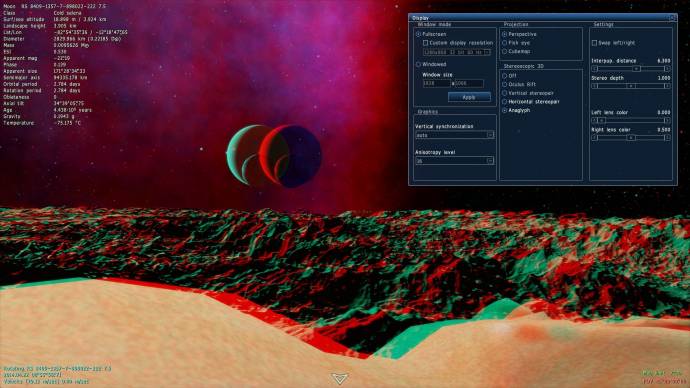Expand the Anisotropy level dropdown
Viewport: 690px width, 388px height.
454,161
